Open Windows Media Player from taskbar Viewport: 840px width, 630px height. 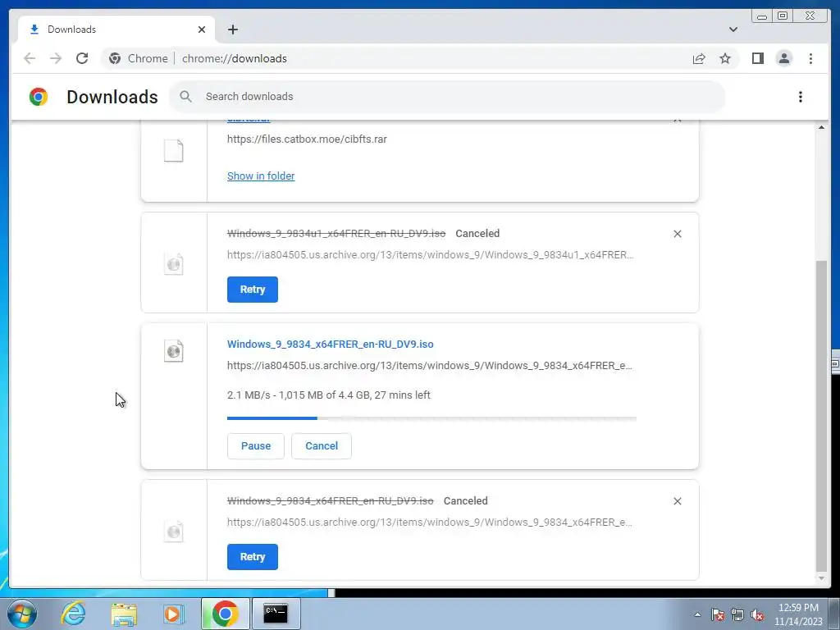click(174, 614)
